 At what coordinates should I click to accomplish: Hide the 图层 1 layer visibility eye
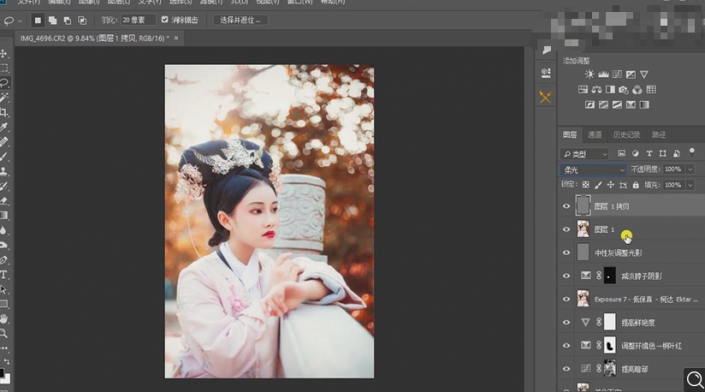(x=566, y=230)
